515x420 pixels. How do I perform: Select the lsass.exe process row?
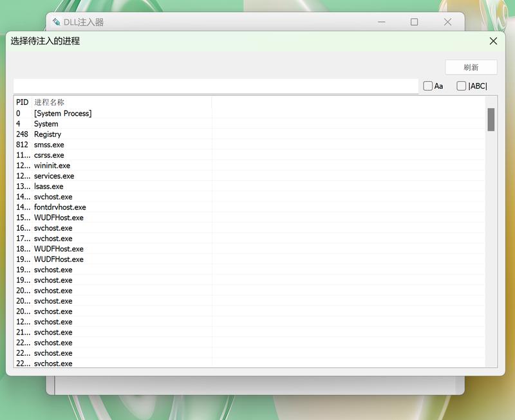[250, 187]
